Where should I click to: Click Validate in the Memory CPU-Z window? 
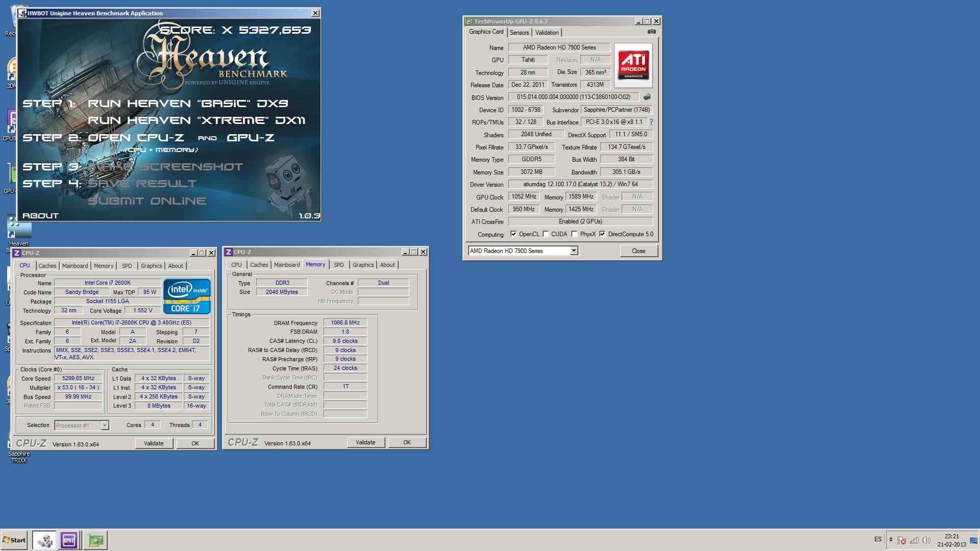(x=365, y=442)
